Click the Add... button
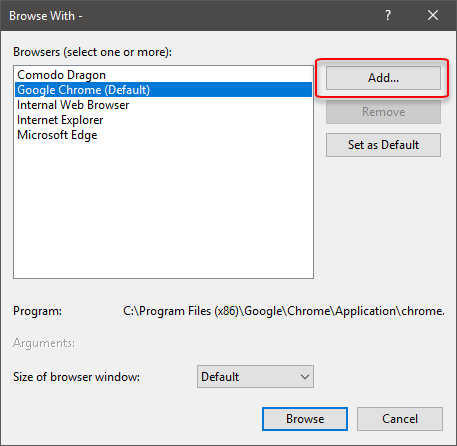Viewport: 457px width, 446px height. 383,78
